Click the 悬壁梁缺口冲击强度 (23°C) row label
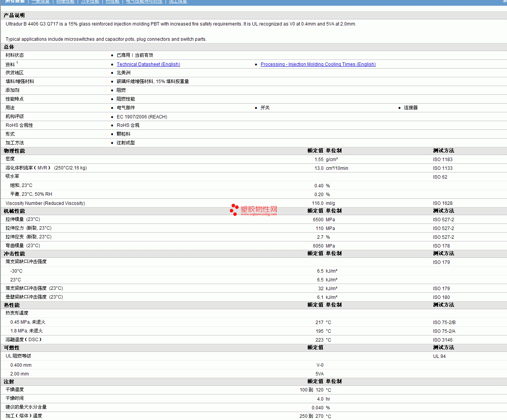 34,297
